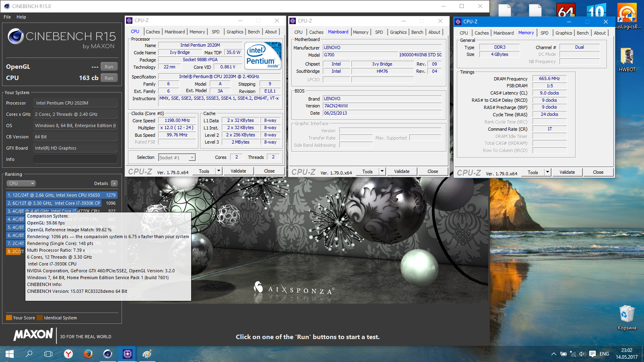Switch to CPU tab in third CPU-Z window

click(x=464, y=33)
